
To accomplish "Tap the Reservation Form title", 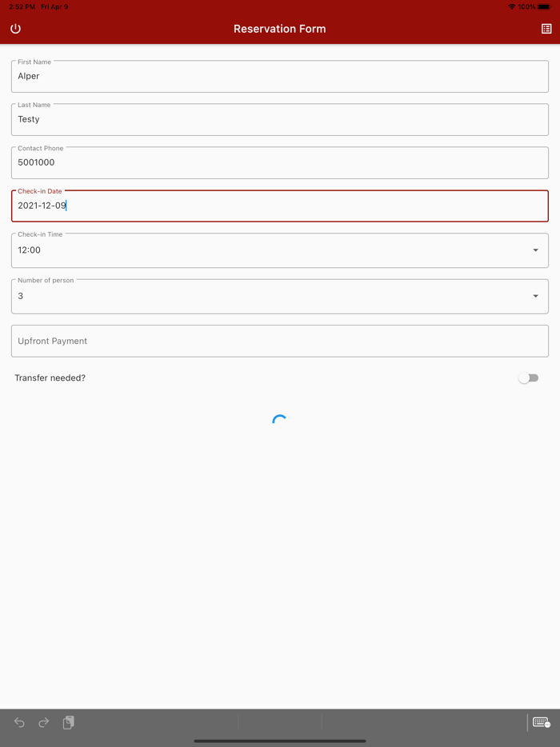I will click(280, 29).
